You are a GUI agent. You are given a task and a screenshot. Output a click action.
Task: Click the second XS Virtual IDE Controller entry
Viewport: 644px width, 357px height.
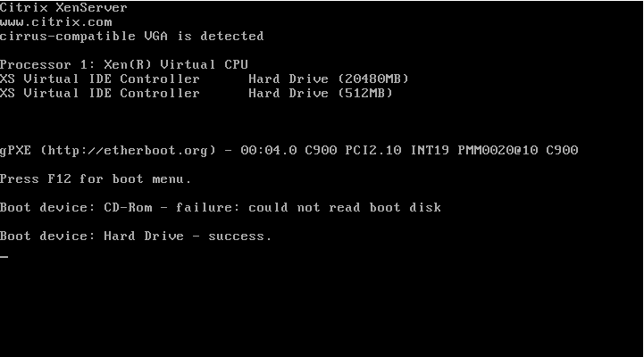(100, 94)
